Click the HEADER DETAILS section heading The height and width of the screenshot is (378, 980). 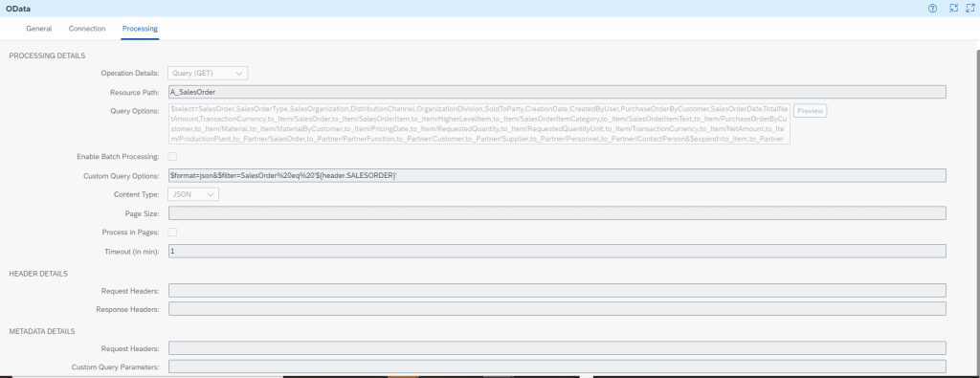point(38,274)
